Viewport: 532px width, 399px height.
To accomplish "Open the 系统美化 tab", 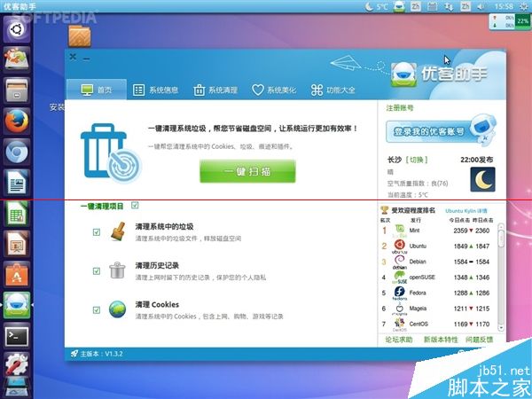I will [x=274, y=90].
